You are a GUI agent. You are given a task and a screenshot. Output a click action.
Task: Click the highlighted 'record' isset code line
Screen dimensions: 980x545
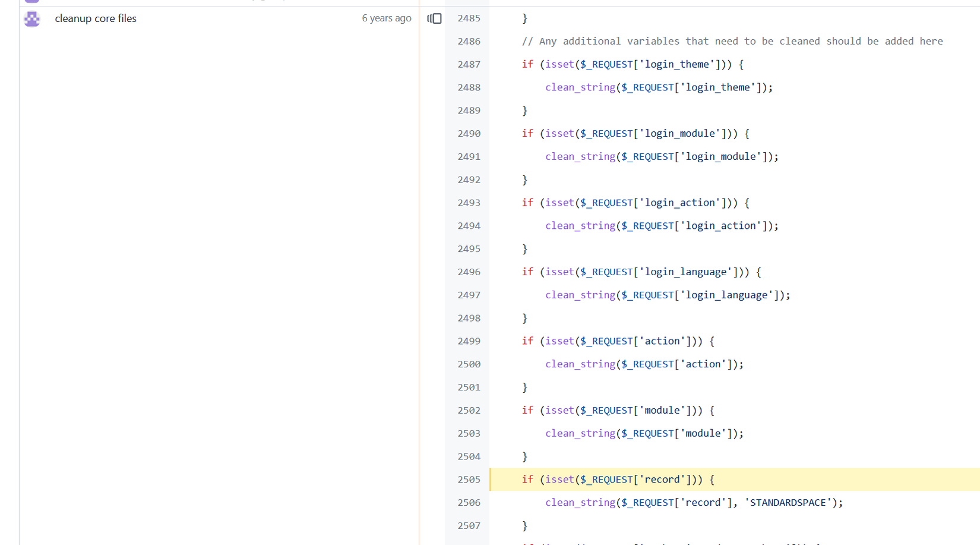618,480
